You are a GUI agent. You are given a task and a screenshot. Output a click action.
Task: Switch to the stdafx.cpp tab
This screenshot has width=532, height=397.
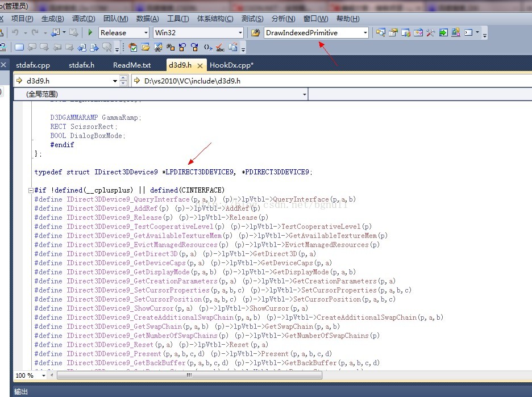[x=33, y=65]
